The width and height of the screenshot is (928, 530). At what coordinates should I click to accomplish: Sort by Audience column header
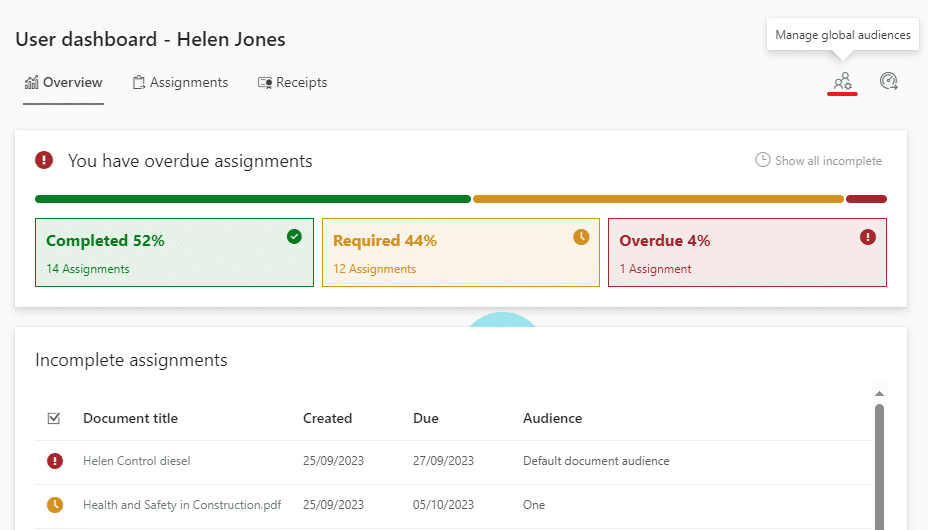coord(552,418)
